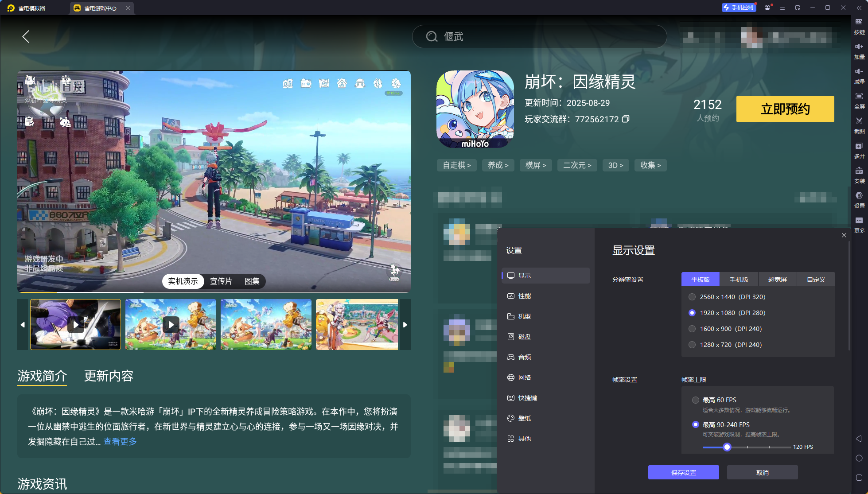The height and width of the screenshot is (494, 868).
Task: Open the 自走棋 tag
Action: [x=456, y=165]
